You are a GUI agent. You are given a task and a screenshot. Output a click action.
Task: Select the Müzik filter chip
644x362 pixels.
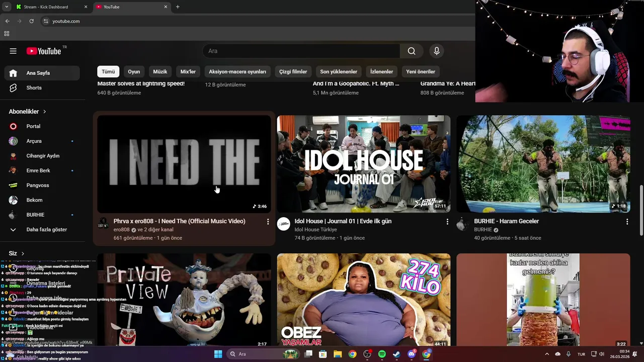click(160, 71)
